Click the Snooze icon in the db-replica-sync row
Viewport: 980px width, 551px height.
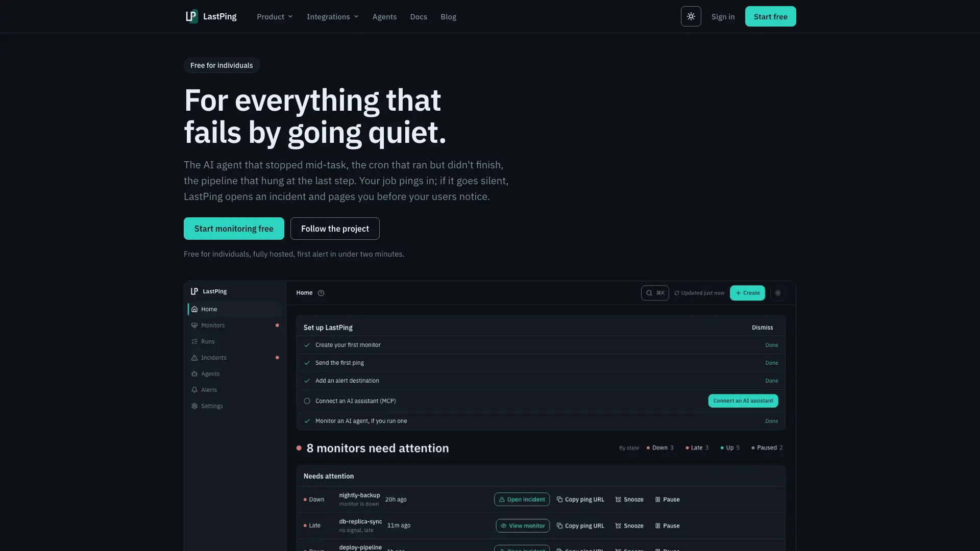pos(618,526)
